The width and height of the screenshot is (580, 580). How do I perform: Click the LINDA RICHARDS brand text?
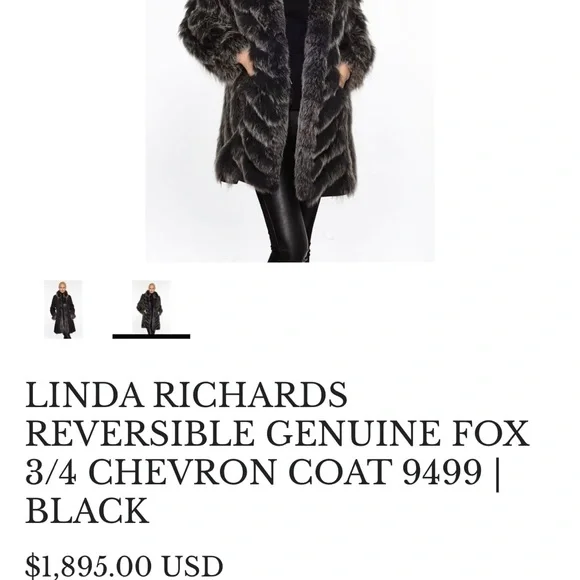186,395
